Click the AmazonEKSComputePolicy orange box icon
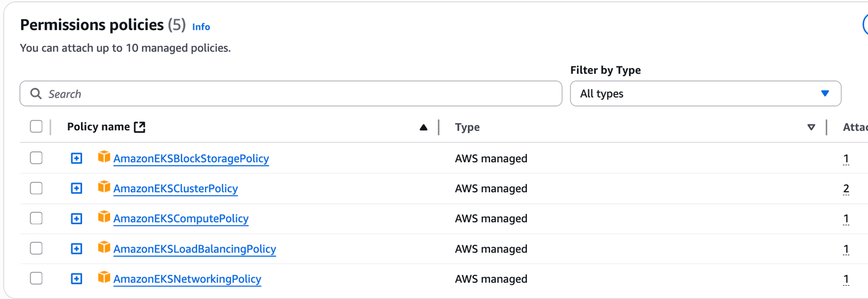The height and width of the screenshot is (299, 868). point(104,218)
